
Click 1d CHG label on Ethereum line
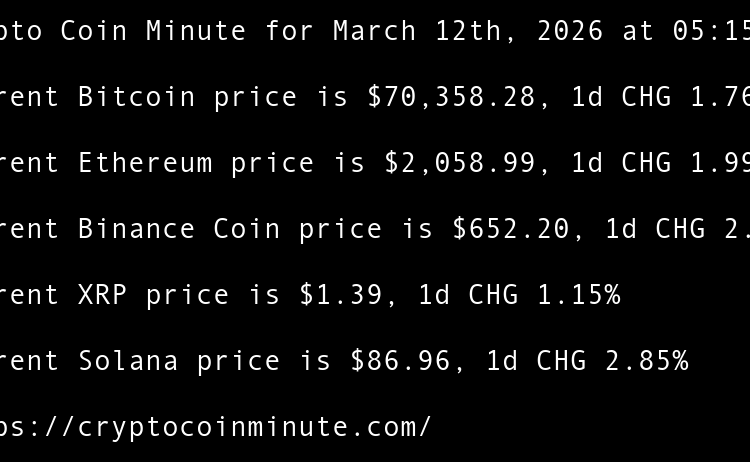pyautogui.click(x=622, y=163)
